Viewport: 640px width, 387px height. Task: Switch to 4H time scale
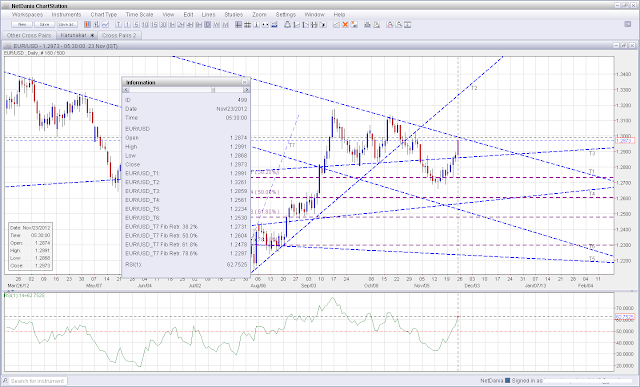pos(189,24)
